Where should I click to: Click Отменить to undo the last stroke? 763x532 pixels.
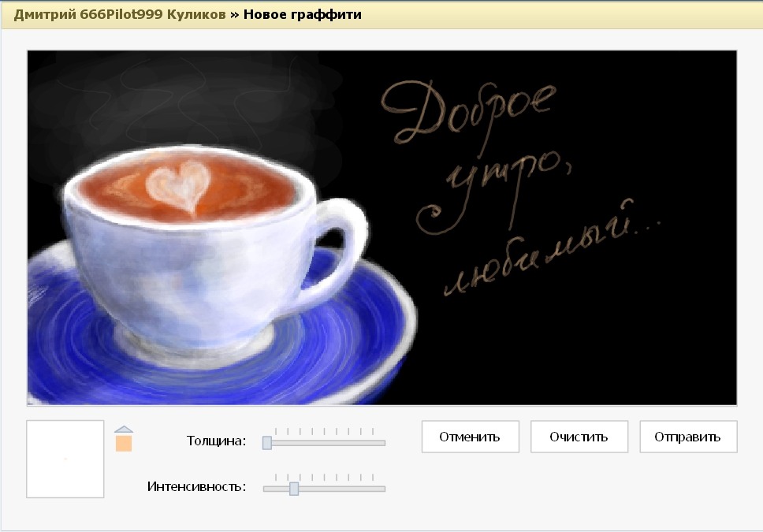pyautogui.click(x=471, y=436)
